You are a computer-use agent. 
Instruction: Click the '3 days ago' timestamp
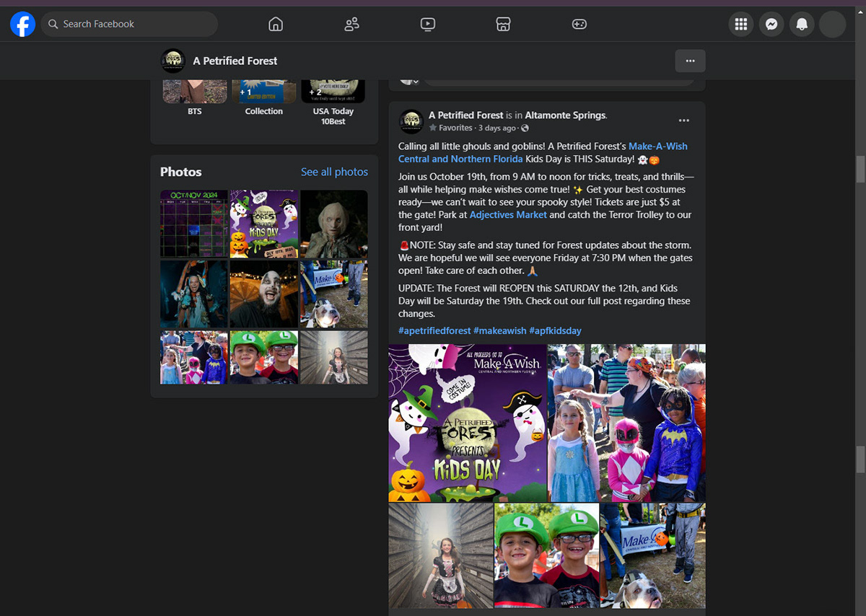pyautogui.click(x=497, y=128)
